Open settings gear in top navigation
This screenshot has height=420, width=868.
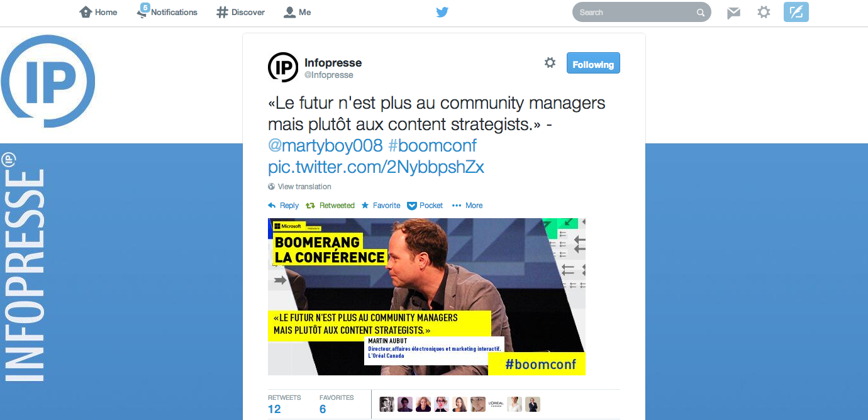click(764, 12)
